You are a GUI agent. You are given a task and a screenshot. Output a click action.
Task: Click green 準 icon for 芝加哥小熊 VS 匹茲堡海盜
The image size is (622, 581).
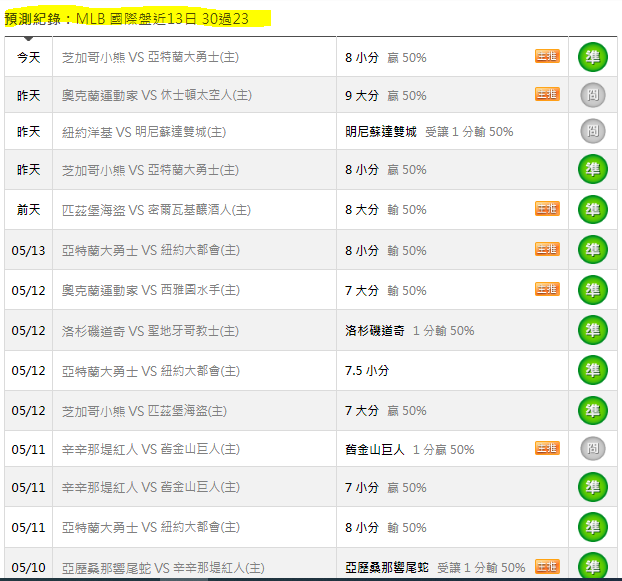[x=593, y=410]
